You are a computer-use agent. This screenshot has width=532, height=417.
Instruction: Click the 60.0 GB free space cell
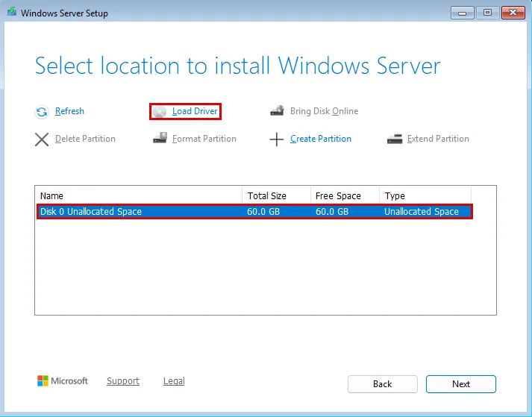tap(332, 211)
